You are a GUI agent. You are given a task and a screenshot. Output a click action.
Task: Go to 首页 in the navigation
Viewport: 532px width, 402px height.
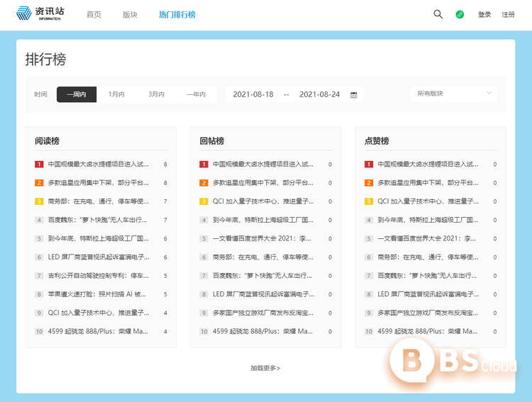(x=94, y=15)
